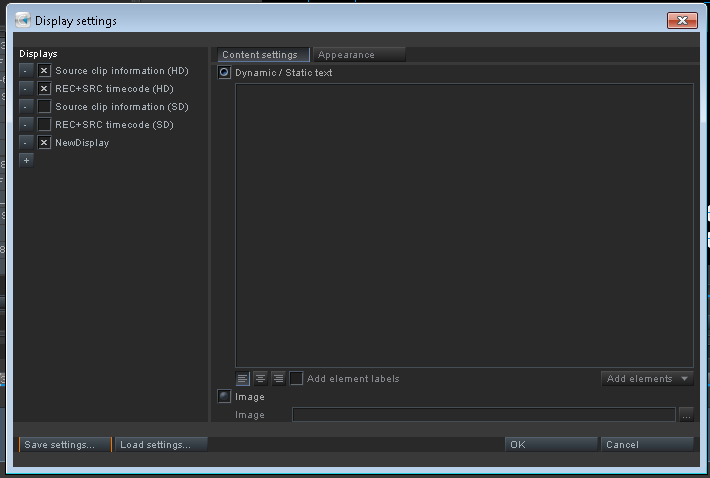
Task: Remove the REC+SRC timecode (HD) display
Action: coord(26,89)
